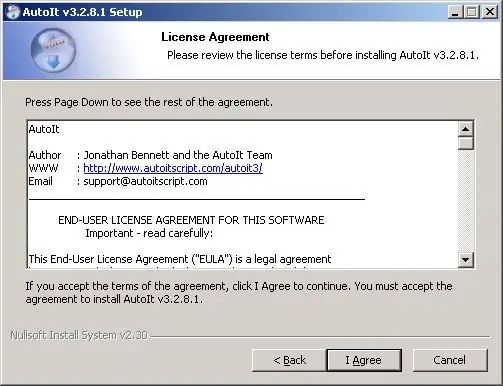Screen dimensions: 503x386
Task: Click the END-USER LICENSE AGREEMENT heading text
Action: pos(191,220)
